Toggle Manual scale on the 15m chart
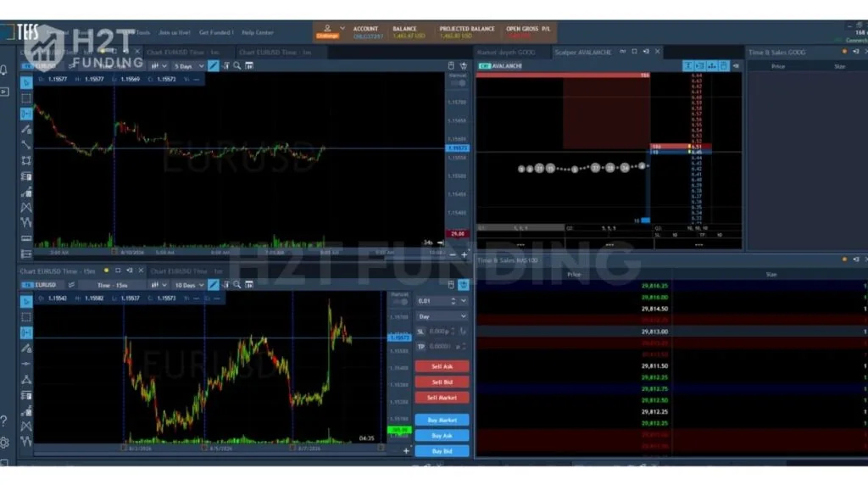The width and height of the screenshot is (868, 485). coord(400,302)
